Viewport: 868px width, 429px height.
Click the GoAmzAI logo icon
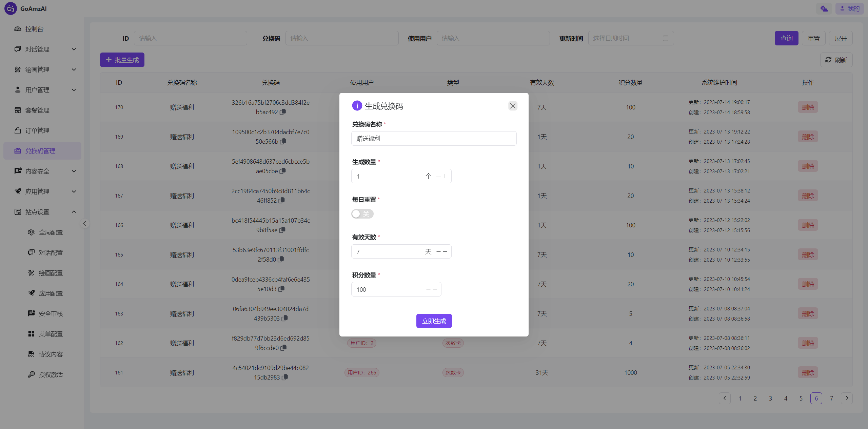pyautogui.click(x=11, y=8)
